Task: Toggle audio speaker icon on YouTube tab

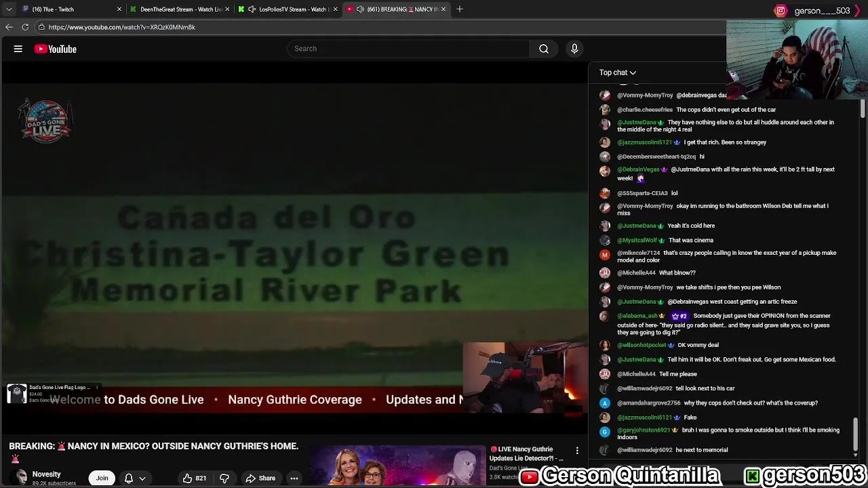Action: pyautogui.click(x=360, y=9)
